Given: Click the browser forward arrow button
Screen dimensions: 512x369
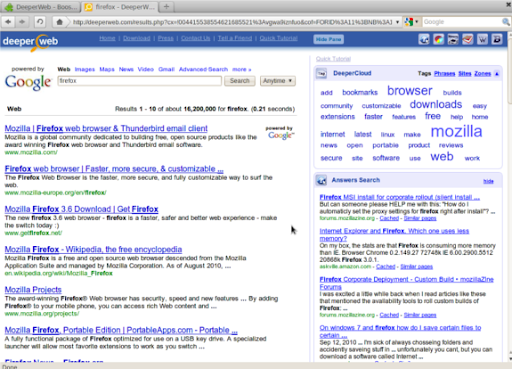Looking at the screenshot, I should tap(22, 22).
